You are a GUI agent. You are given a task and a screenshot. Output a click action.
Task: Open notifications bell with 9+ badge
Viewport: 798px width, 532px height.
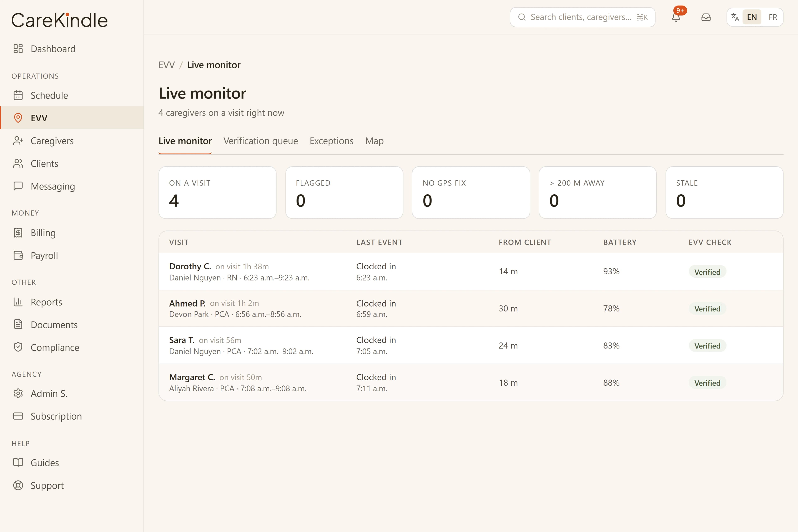676,17
